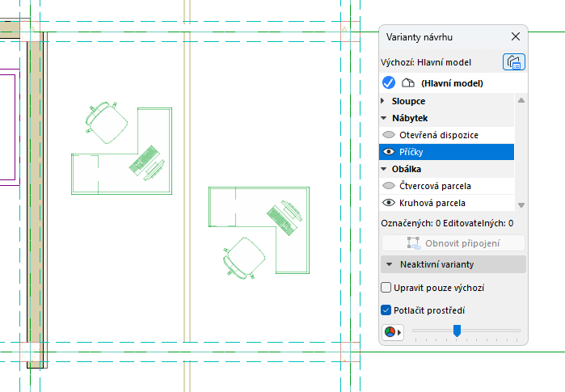Screen dimensions: 565x392
Task: Select the upper-left office chair
Action: (107, 122)
